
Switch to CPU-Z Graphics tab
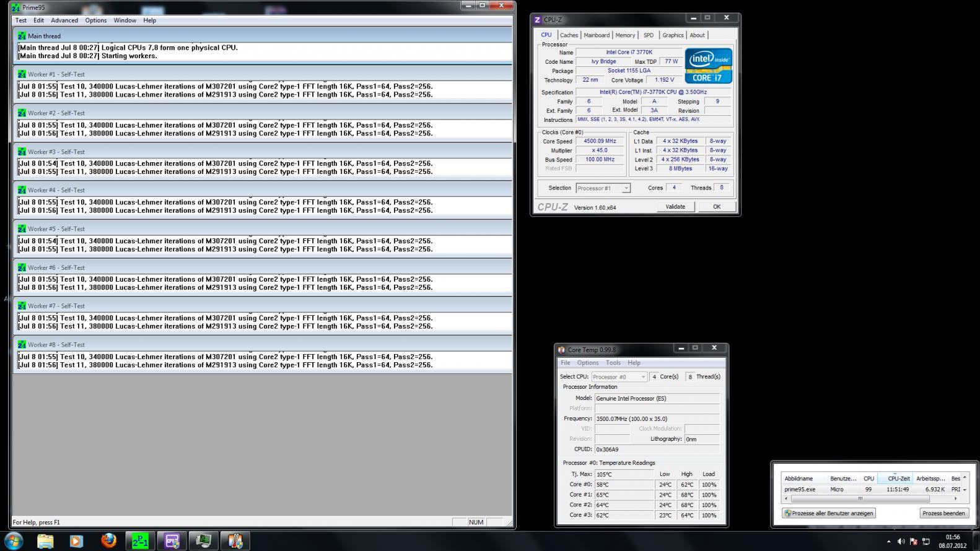point(673,35)
